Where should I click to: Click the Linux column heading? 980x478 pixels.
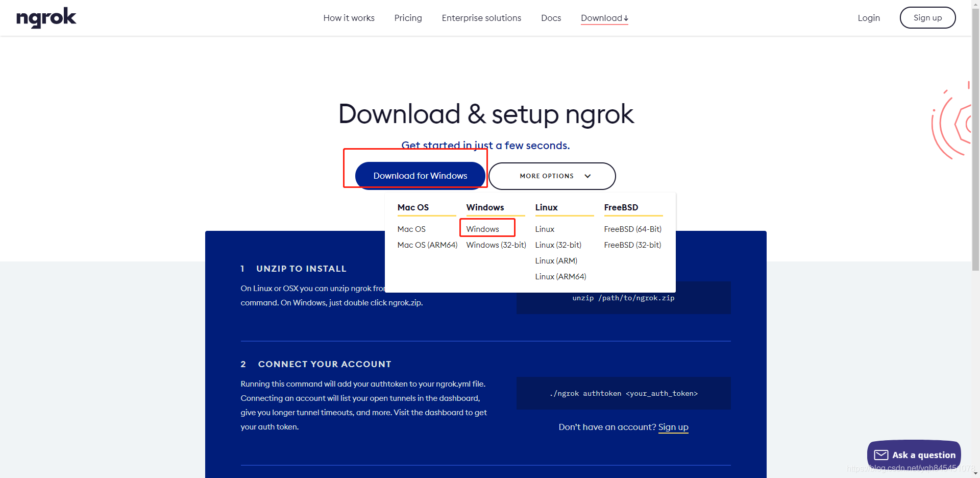coord(546,207)
